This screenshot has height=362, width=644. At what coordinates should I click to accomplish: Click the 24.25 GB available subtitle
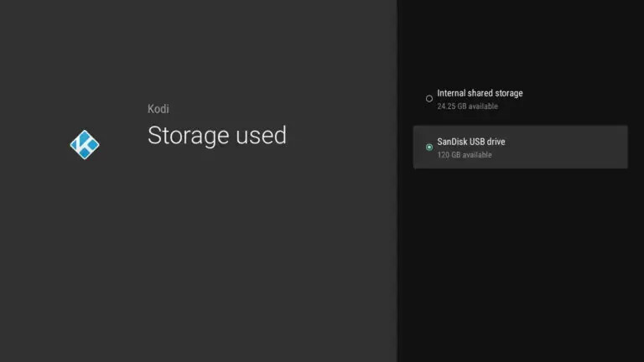pos(467,106)
